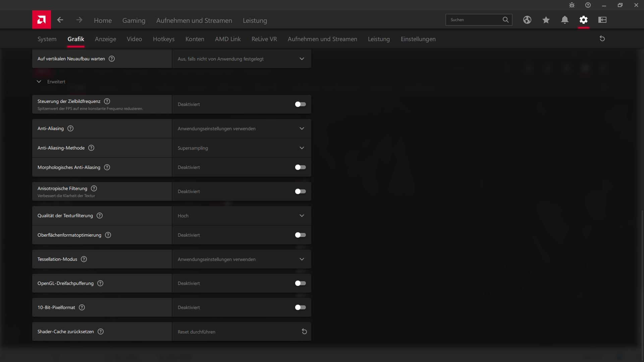
Task: Toggle the sidebar panel icon
Action: (x=602, y=20)
